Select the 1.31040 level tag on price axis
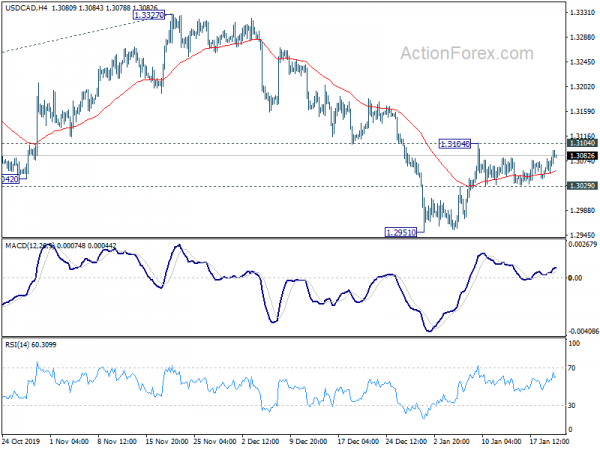Image resolution: width=600 pixels, height=450 pixels. point(581,143)
